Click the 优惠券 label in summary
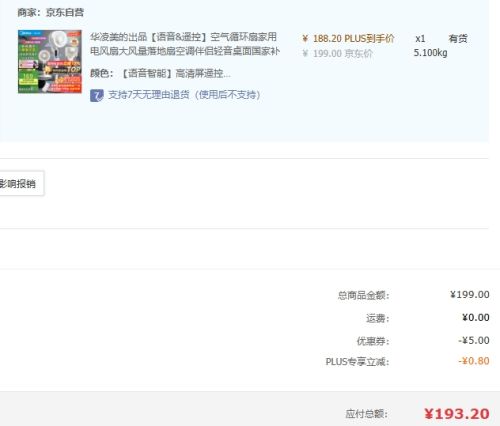Image resolution: width=500 pixels, height=426 pixels. [373, 341]
